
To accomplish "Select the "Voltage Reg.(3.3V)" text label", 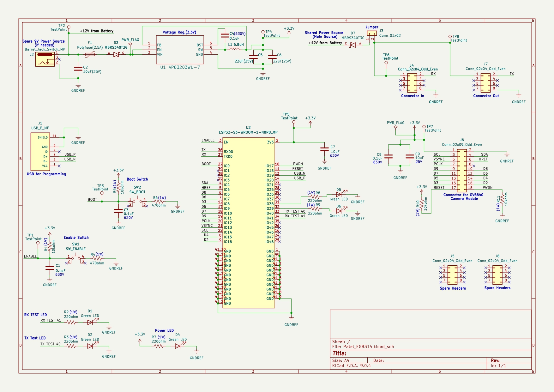I will 179,32.
